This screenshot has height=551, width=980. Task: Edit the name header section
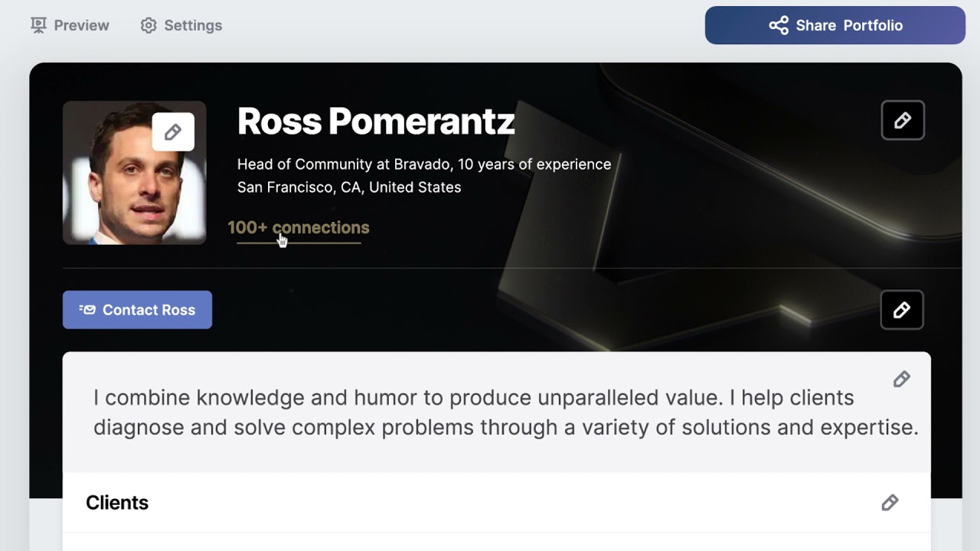click(x=903, y=120)
